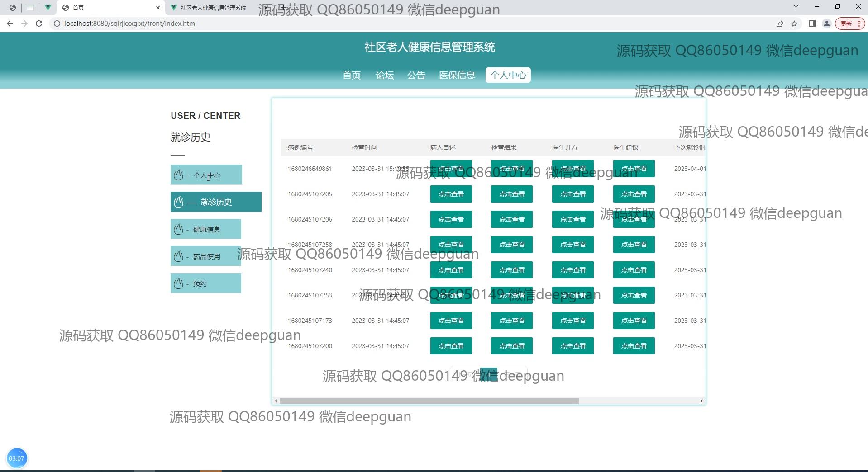Select 药品使用 in the sidebar

click(x=206, y=256)
